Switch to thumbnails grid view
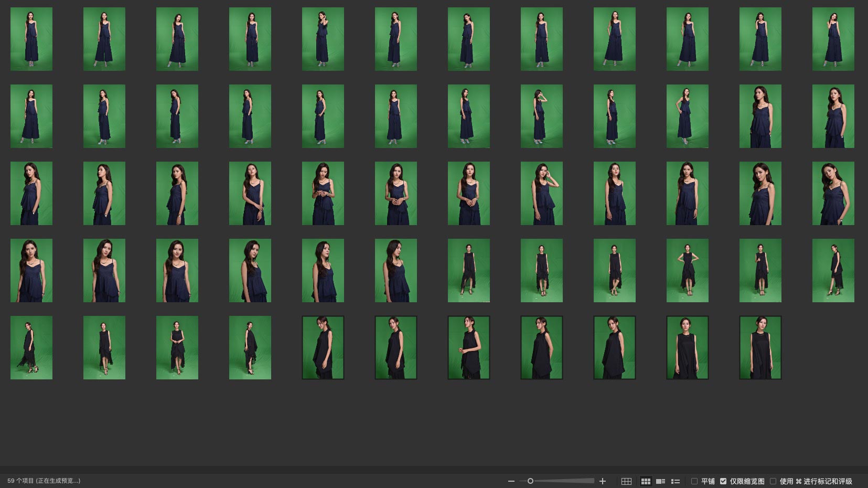 [x=646, y=481]
